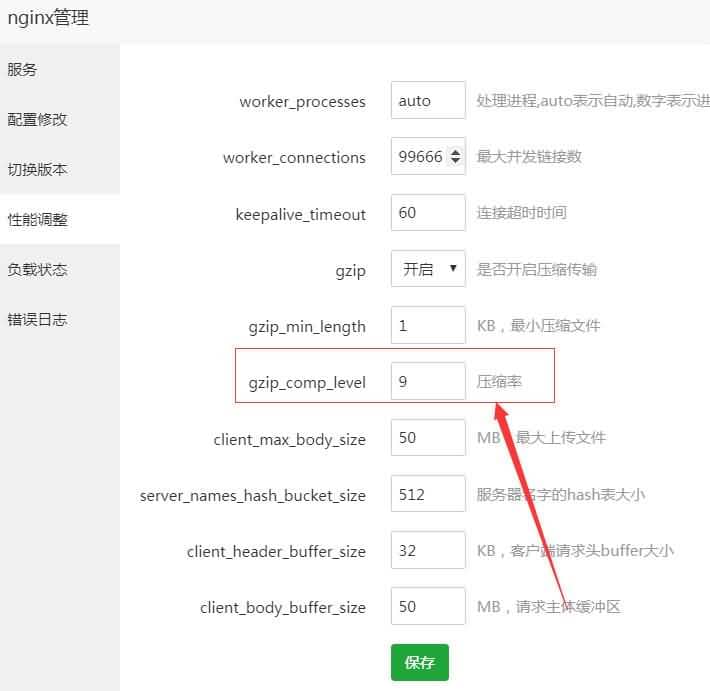Click the 最大并发链接数 description
This screenshot has height=691, width=710.
click(x=529, y=156)
